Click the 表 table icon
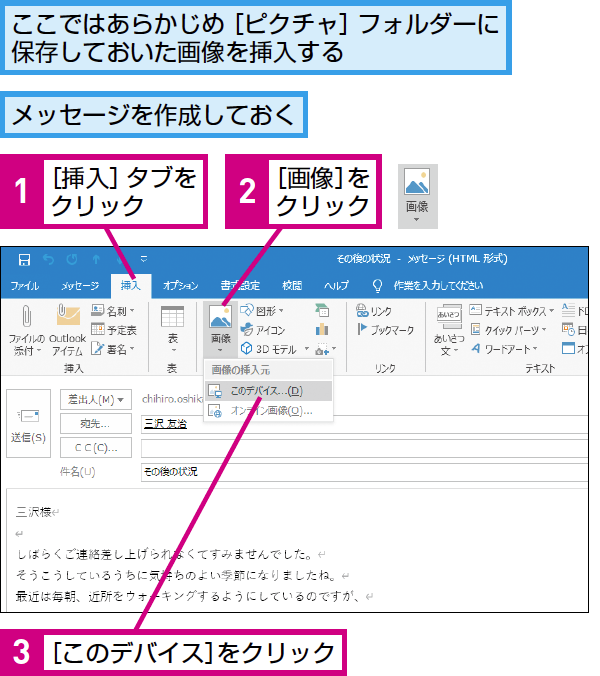 point(172,316)
